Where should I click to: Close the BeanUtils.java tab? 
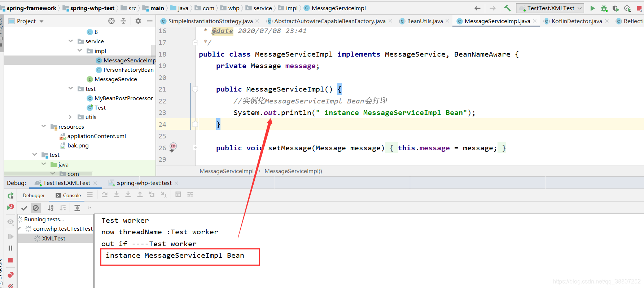point(447,21)
